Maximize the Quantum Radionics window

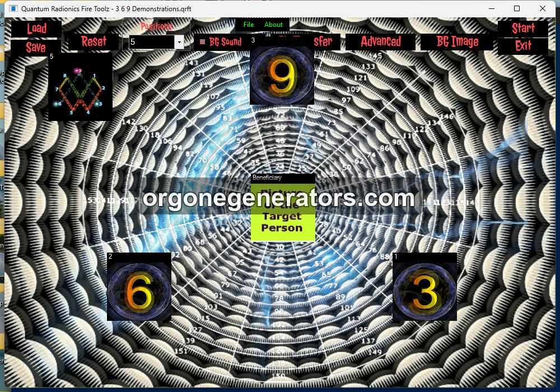[517, 8]
